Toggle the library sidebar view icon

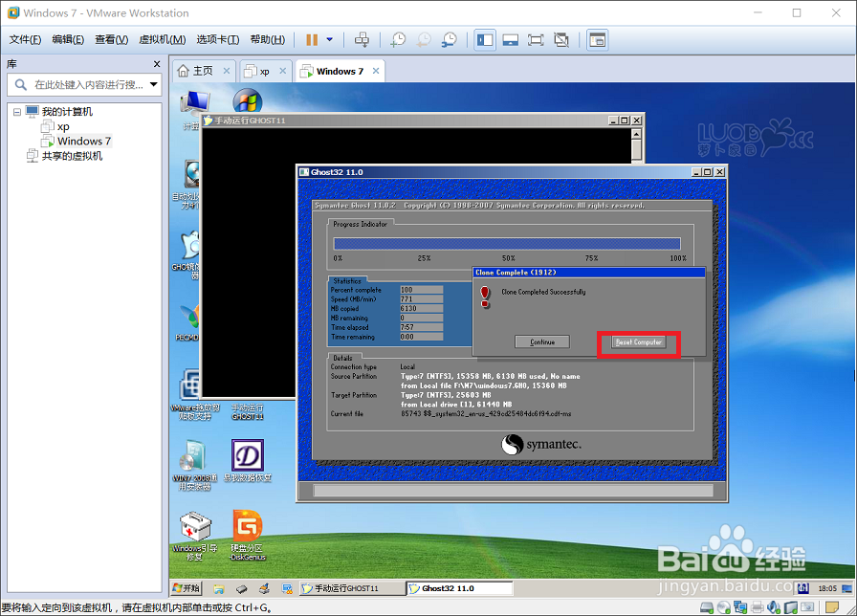click(485, 40)
